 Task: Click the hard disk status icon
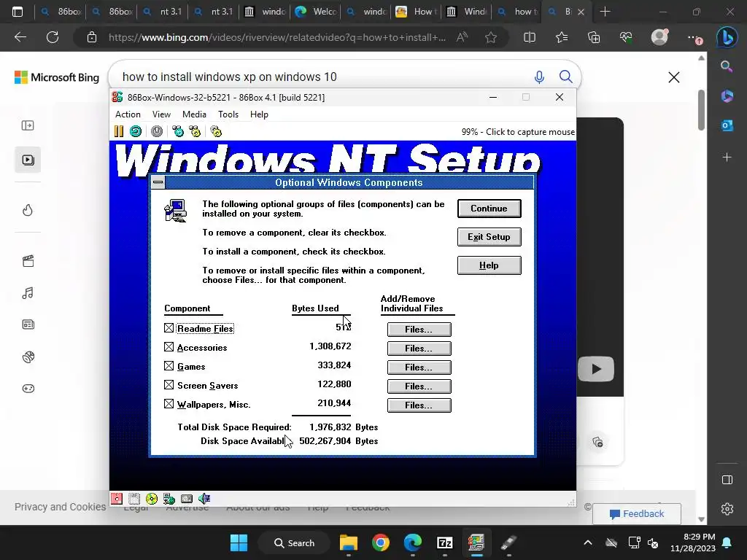[x=187, y=499]
